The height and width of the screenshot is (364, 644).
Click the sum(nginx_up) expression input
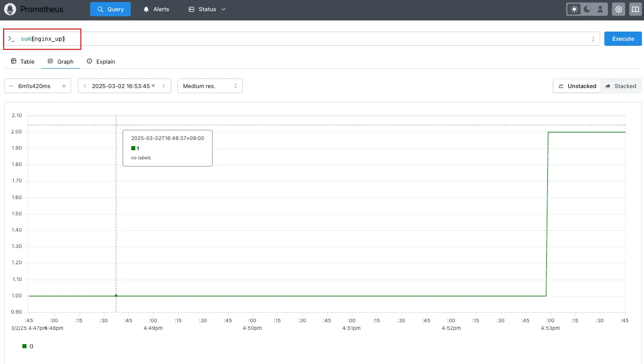[x=303, y=39]
